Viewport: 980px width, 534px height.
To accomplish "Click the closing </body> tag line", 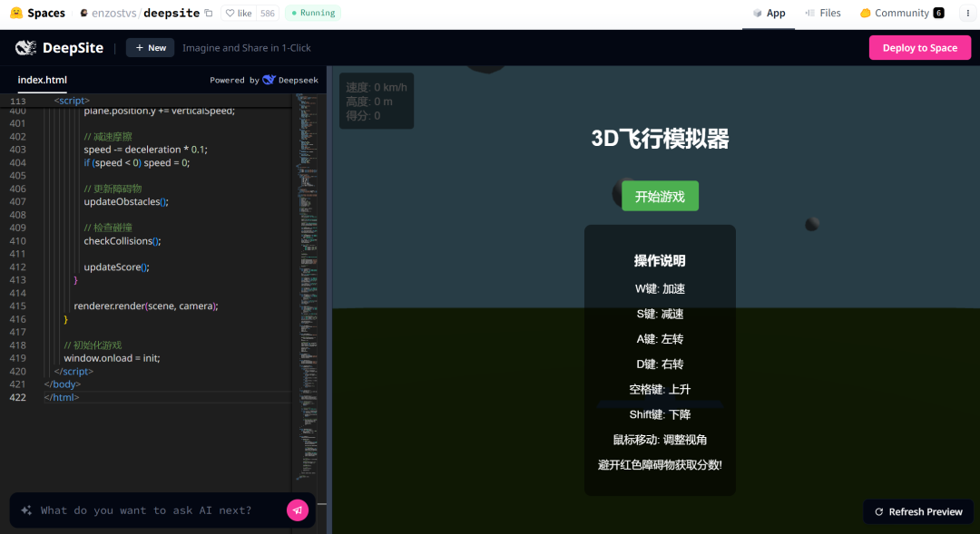I will pyautogui.click(x=62, y=384).
